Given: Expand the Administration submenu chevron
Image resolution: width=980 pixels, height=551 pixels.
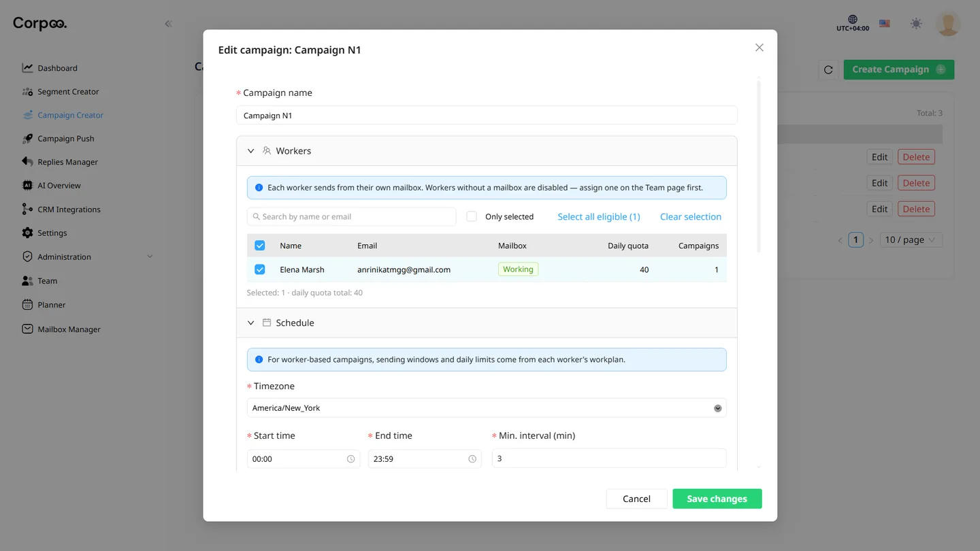Looking at the screenshot, I should pos(150,256).
